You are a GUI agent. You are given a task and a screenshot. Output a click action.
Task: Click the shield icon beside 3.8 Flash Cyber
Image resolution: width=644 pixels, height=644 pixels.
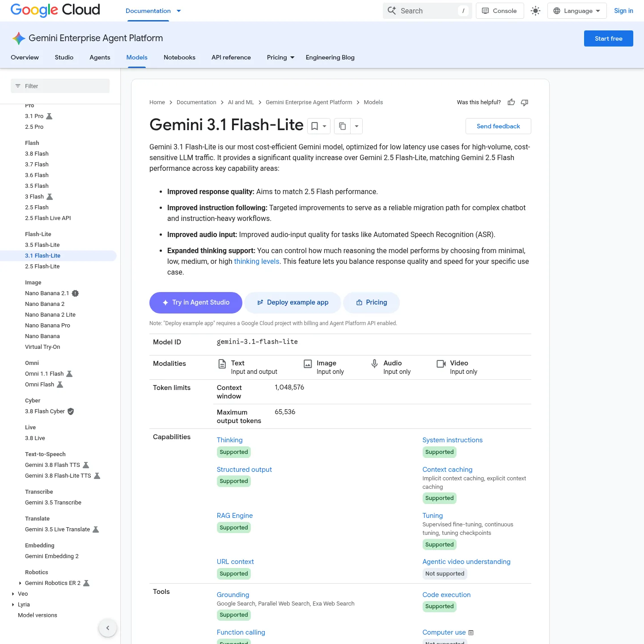[x=71, y=411]
